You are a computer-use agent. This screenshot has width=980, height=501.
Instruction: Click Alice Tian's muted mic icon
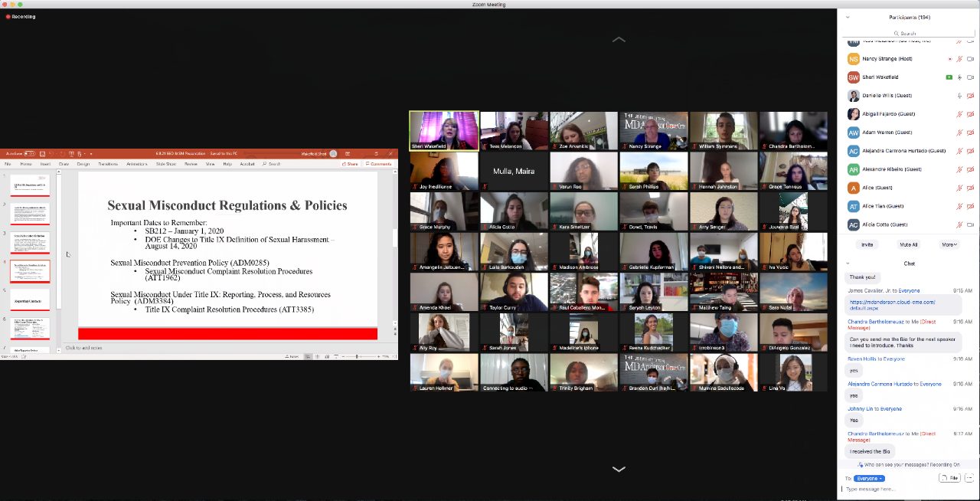tap(959, 206)
